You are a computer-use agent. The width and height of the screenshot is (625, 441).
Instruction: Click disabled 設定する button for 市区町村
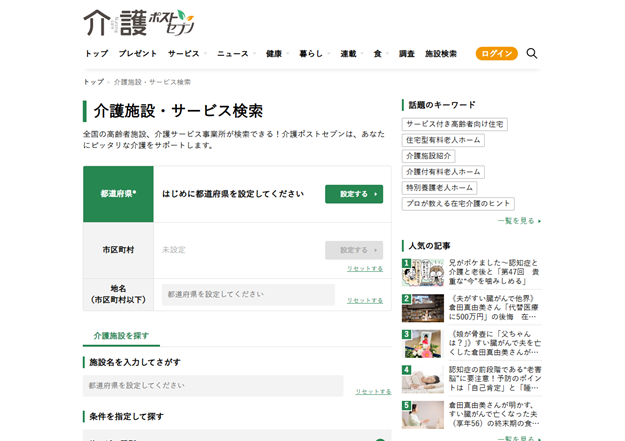[354, 250]
